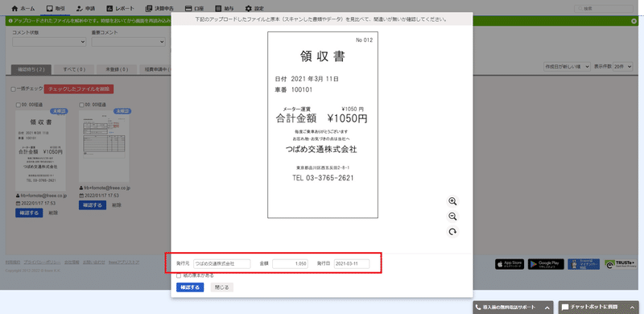Expand the chatbot panel
The width and height of the screenshot is (644, 314).
(599, 308)
